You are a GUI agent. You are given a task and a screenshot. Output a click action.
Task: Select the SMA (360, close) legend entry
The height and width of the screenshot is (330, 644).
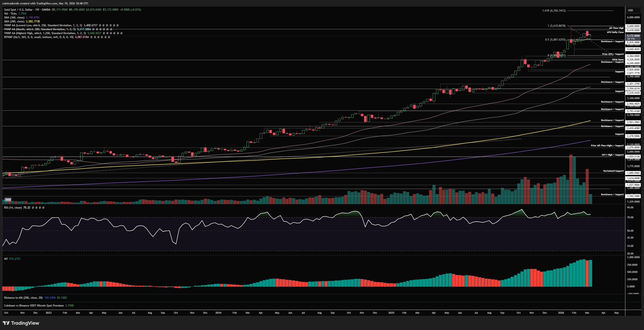point(14,18)
